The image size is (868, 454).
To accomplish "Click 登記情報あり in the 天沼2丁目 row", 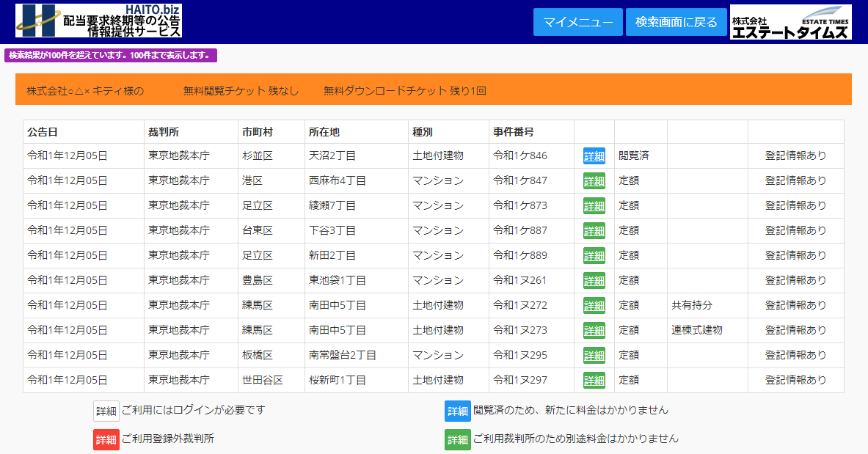I will pos(795,155).
